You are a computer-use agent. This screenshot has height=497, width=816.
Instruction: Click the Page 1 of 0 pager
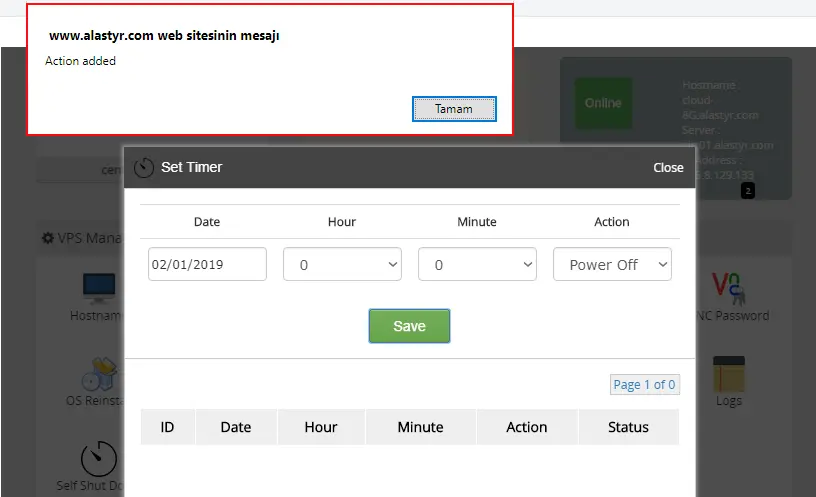(644, 385)
